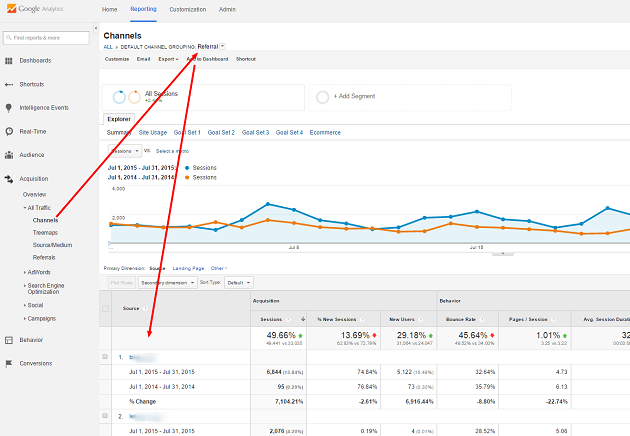
Task: Go to the Home tab
Action: click(x=109, y=9)
